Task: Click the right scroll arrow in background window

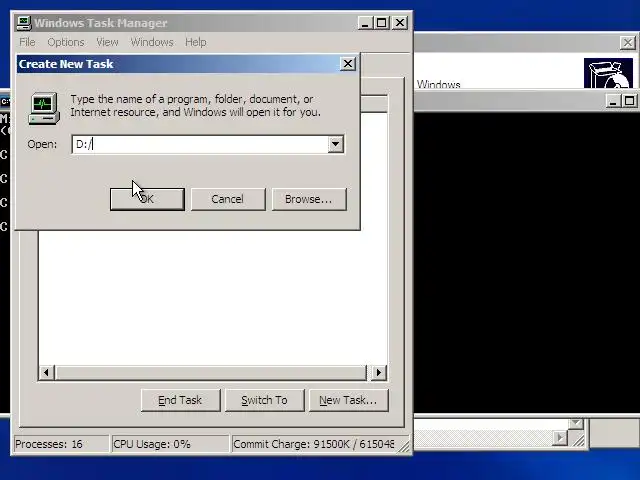Action: click(x=560, y=438)
